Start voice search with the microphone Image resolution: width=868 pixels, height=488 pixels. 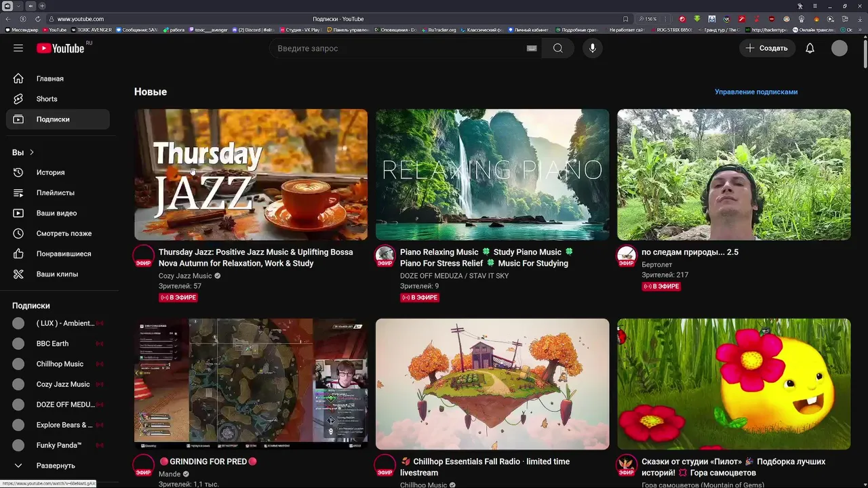point(593,48)
